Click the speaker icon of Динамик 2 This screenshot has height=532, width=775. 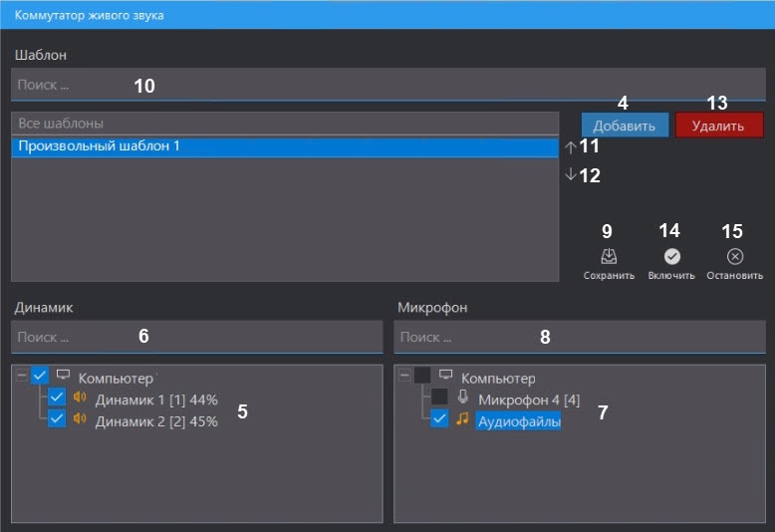pyautogui.click(x=81, y=418)
